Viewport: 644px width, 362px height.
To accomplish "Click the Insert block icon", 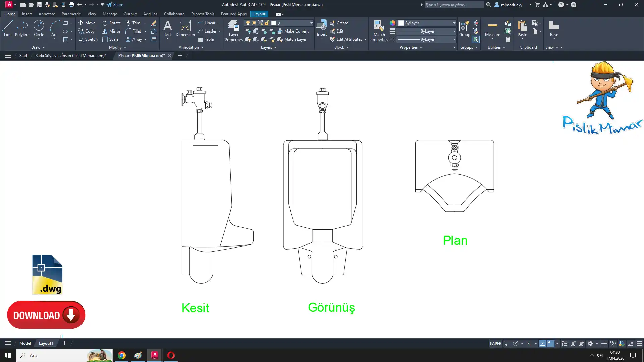I will point(321,28).
